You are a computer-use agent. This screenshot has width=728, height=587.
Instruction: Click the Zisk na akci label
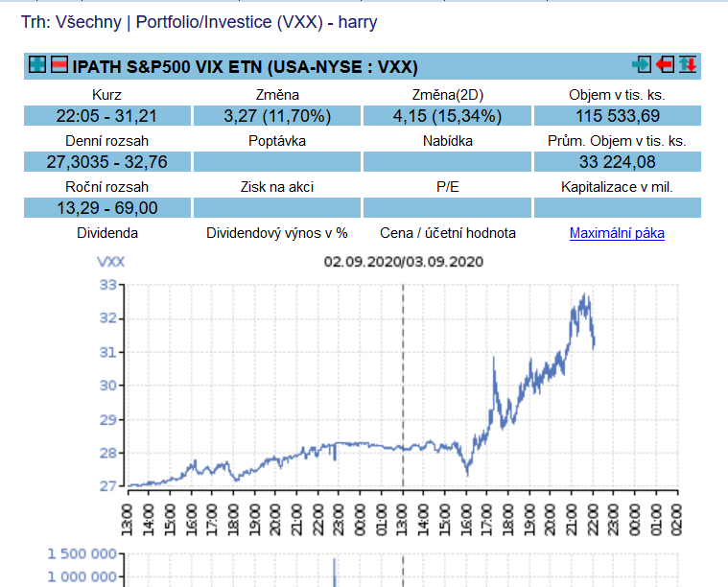277,187
